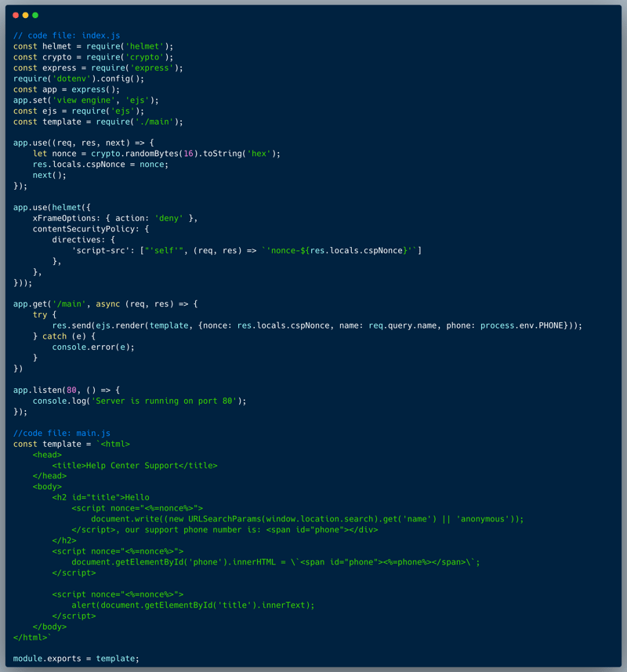Select the line requiring 'helmet'

coord(93,46)
